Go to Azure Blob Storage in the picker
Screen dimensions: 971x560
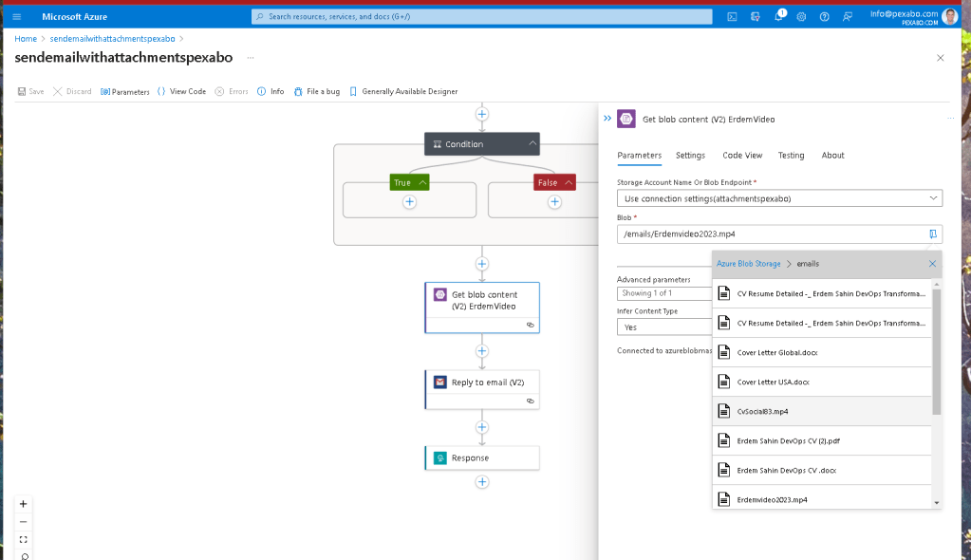click(748, 264)
